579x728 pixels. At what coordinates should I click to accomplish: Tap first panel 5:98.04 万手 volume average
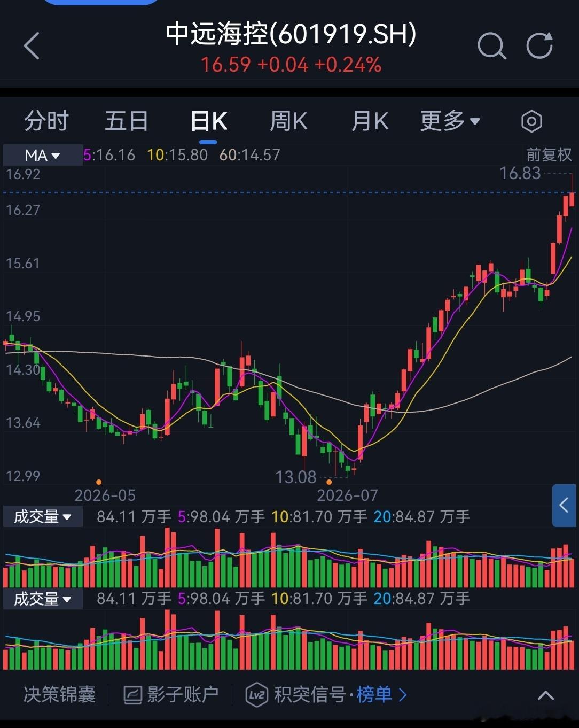pyautogui.click(x=221, y=517)
